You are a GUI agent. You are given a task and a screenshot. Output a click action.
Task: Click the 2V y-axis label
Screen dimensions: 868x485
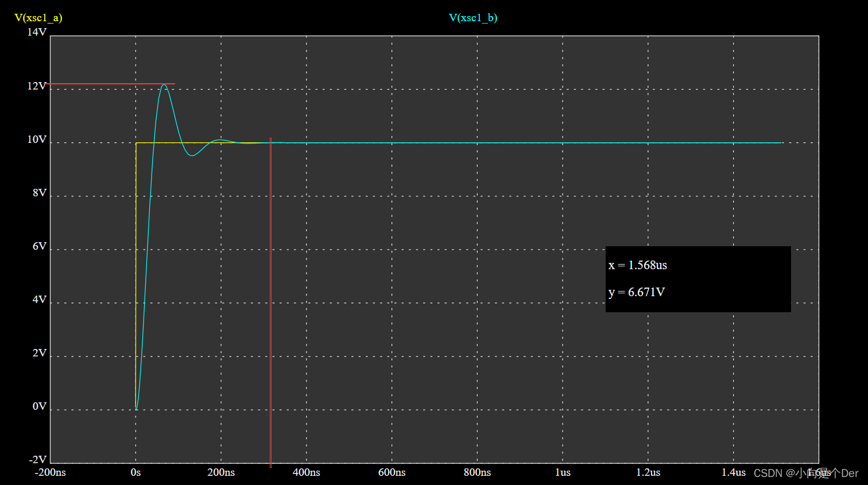point(40,353)
